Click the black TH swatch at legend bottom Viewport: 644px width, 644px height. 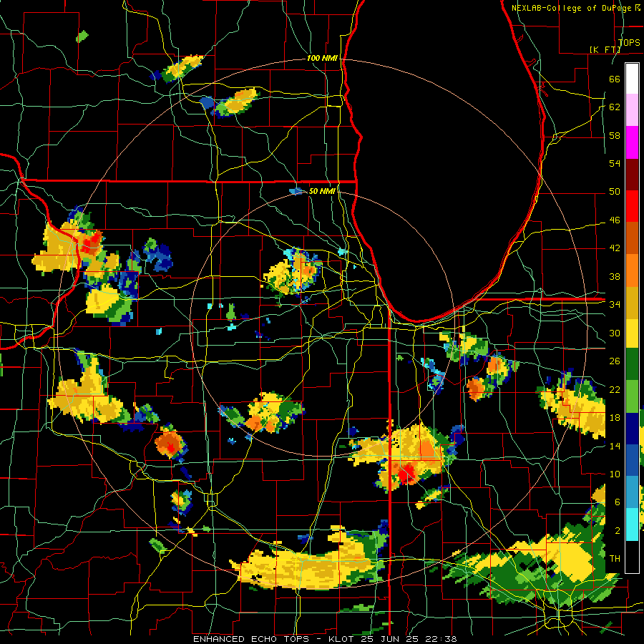632,556
